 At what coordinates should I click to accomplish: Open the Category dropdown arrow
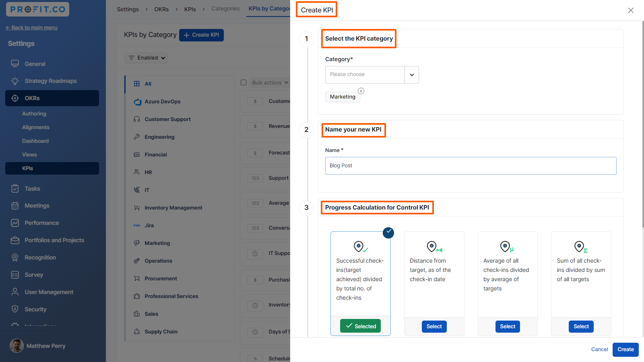[411, 75]
